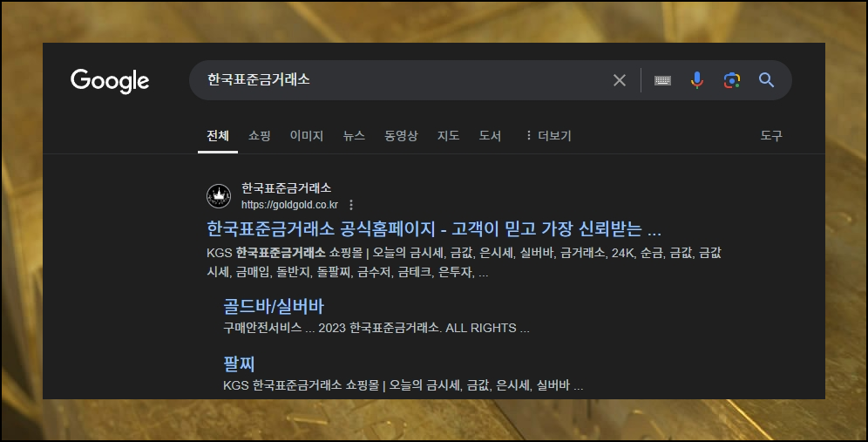Image resolution: width=868 pixels, height=442 pixels.
Task: Click the https://goldgold.co.kr URL text
Action: (x=289, y=205)
